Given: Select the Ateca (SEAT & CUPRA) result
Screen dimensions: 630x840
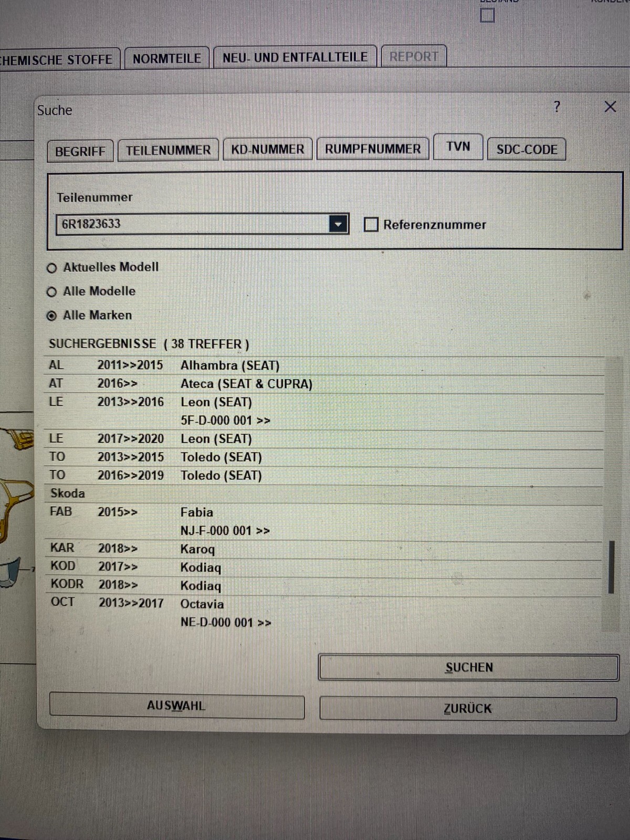Looking at the screenshot, I should (246, 384).
